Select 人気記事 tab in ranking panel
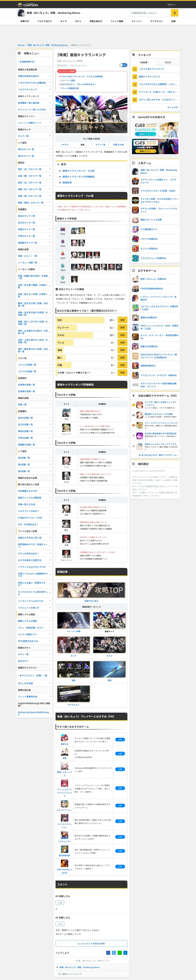Image resolution: width=196 pixels, height=980 pixels. (143, 62)
